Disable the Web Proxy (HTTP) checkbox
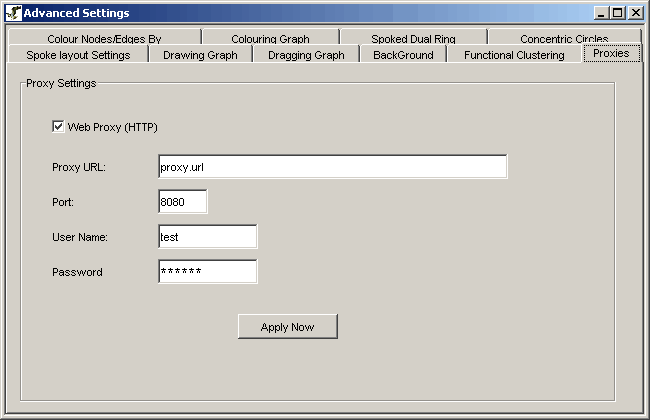The width and height of the screenshot is (650, 420). (x=58, y=127)
